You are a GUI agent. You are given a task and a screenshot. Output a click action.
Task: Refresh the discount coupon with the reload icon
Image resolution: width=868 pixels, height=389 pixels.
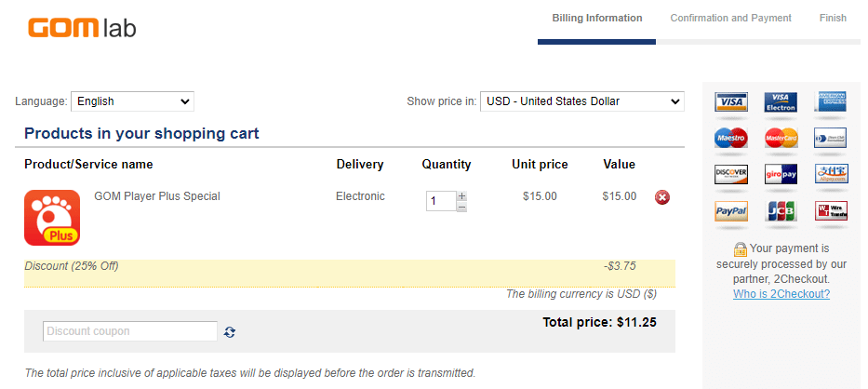(230, 332)
